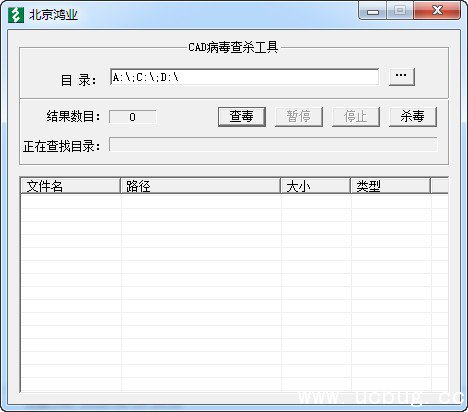Screen dimensions: 468x412
Task: Sort by 类型 column header
Action: click(390, 186)
